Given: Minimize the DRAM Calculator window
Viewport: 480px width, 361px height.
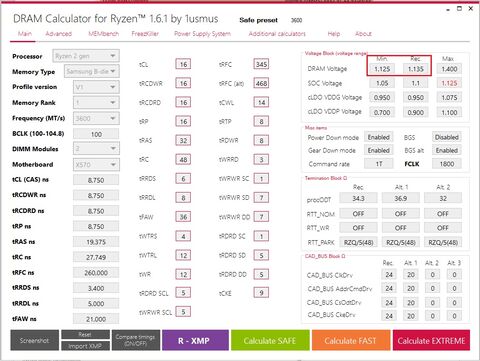Looking at the screenshot, I should pos(448,9).
